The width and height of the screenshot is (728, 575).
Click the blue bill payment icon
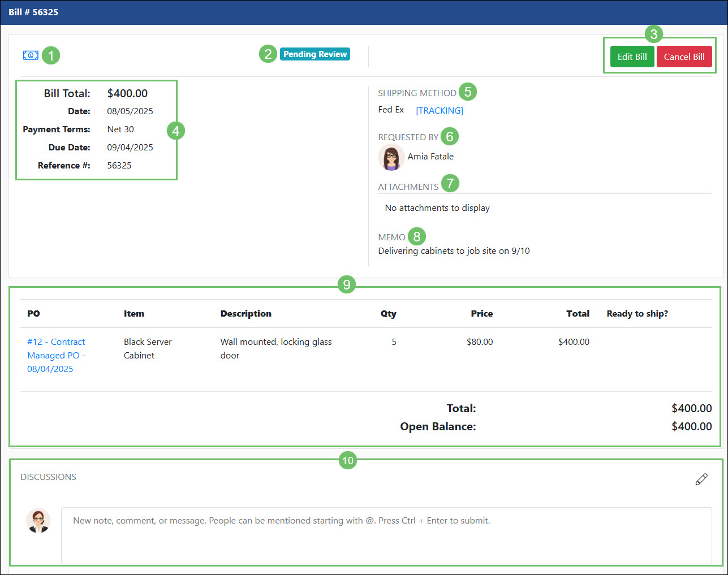[x=31, y=55]
